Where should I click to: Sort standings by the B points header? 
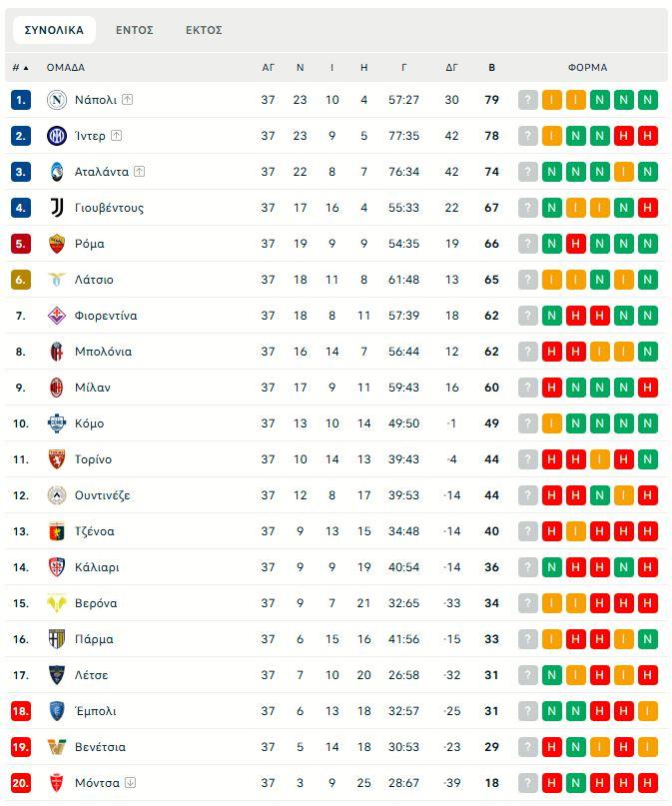tap(491, 68)
